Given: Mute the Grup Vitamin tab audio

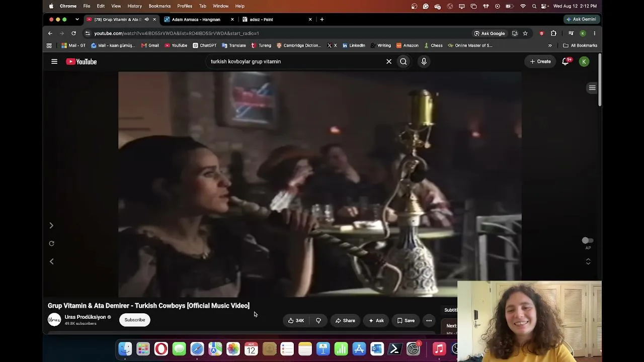Looking at the screenshot, I should point(146,19).
